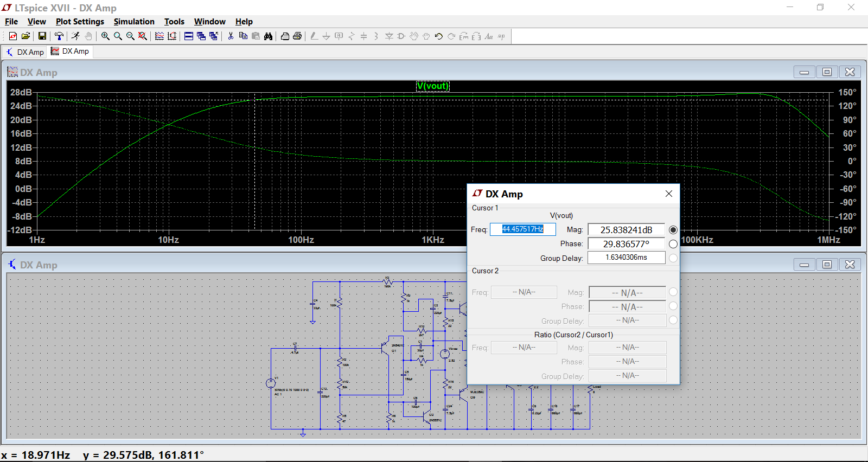The image size is (868, 462).
Task: Click the Cut scissors icon
Action: [x=231, y=36]
